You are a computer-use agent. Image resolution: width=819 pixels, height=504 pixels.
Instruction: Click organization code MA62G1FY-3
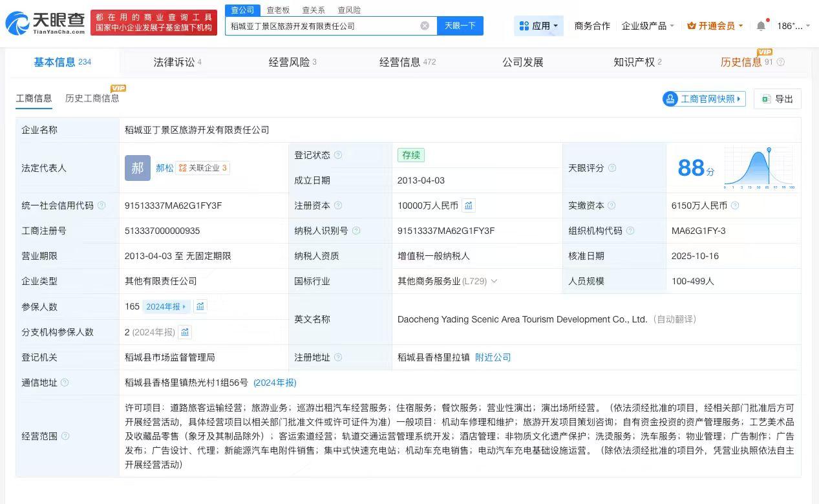pyautogui.click(x=698, y=231)
